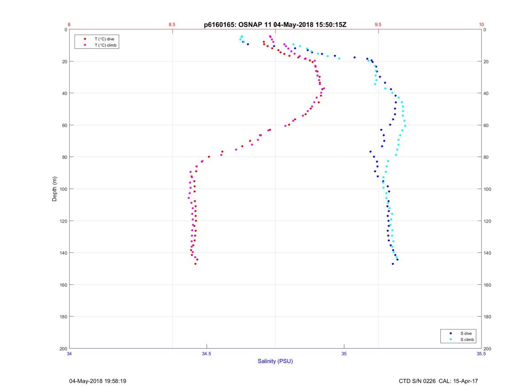This screenshot has height=392, width=532.
Task: Click the left depth axis tick "100"
Action: click(63, 189)
